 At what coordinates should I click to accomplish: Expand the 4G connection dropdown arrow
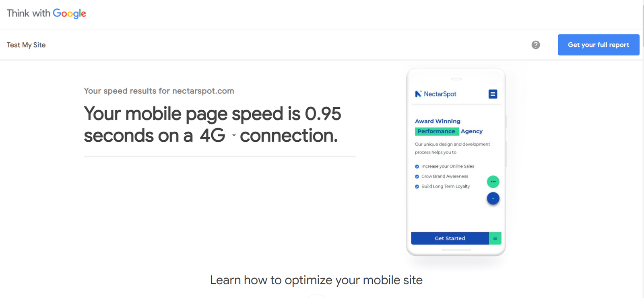234,136
